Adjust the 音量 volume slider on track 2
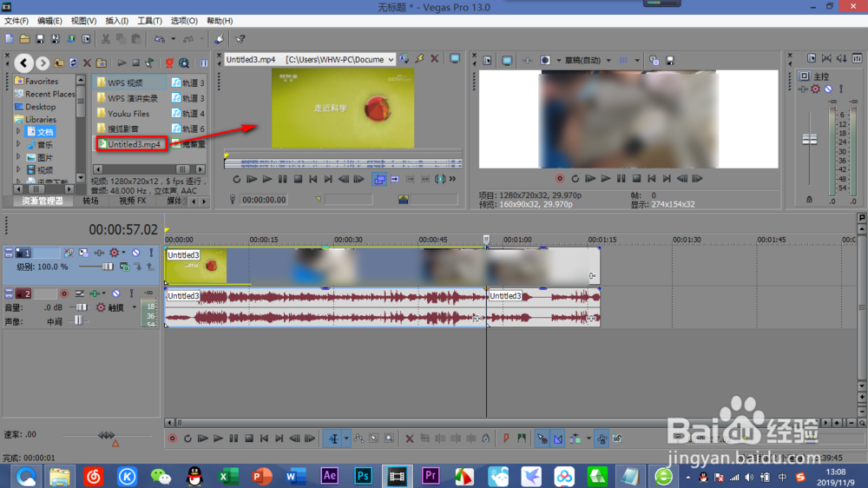The width and height of the screenshot is (868, 488). (x=82, y=307)
